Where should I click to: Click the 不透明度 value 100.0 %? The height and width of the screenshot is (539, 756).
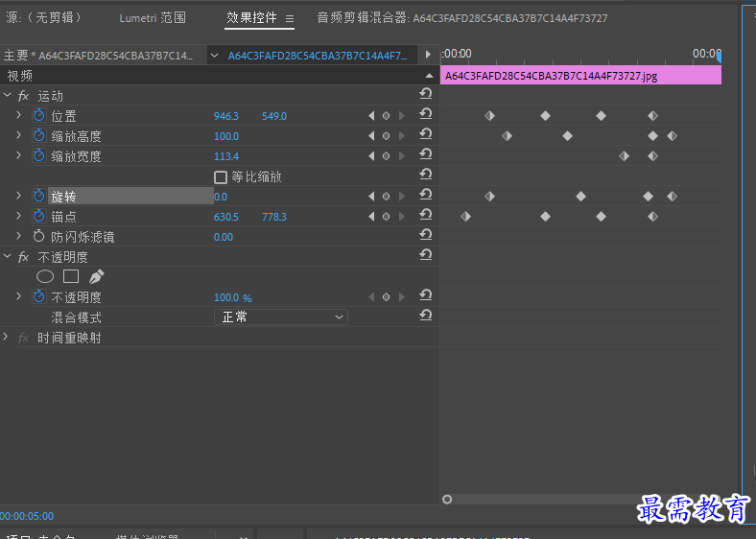point(233,297)
